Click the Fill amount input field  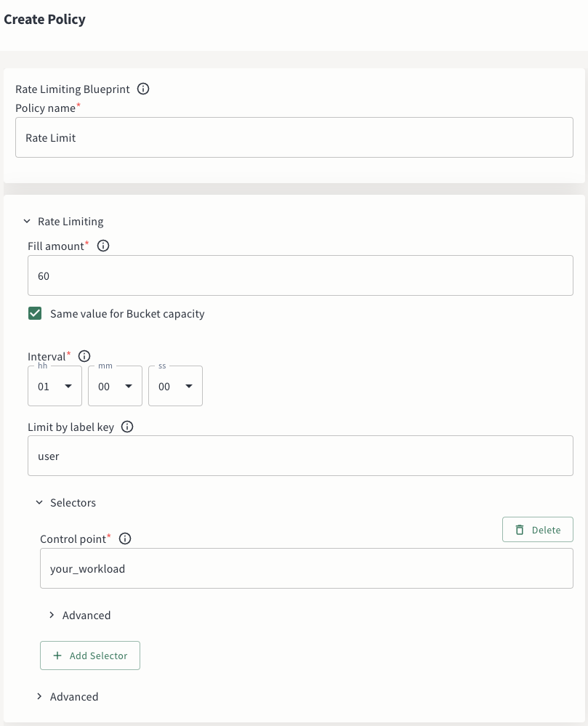click(x=299, y=276)
